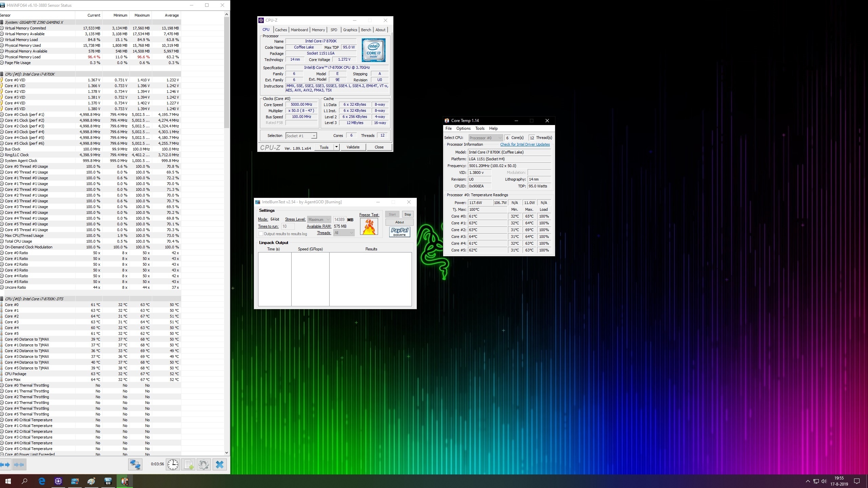
Task: Click HWiNFO expand columns arrows icon
Action: pyautogui.click(x=5, y=464)
